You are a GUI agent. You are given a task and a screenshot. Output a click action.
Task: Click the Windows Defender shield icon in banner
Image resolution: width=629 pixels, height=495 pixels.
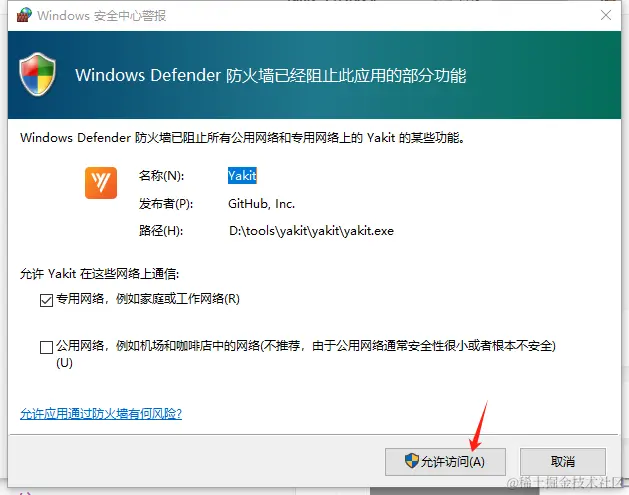37,74
